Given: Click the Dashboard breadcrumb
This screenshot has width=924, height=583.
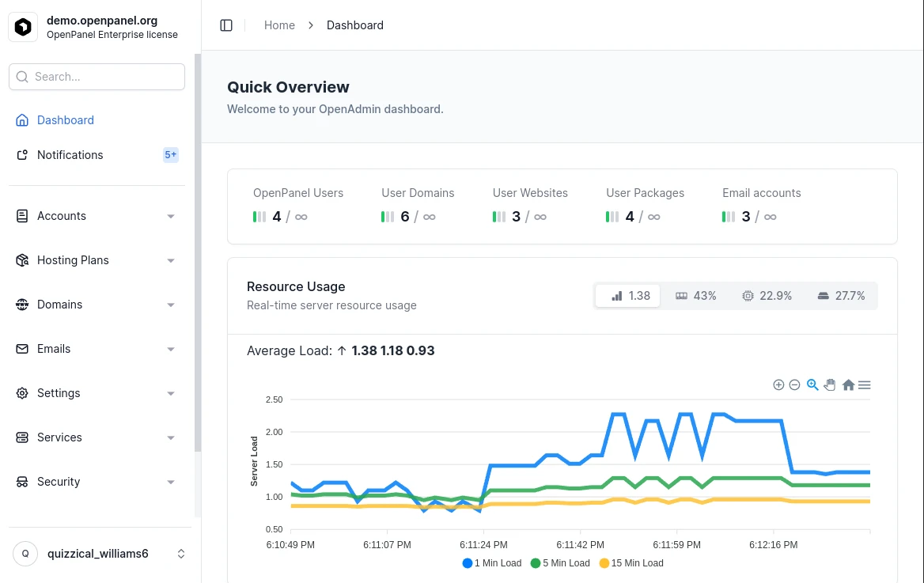Looking at the screenshot, I should click(354, 25).
